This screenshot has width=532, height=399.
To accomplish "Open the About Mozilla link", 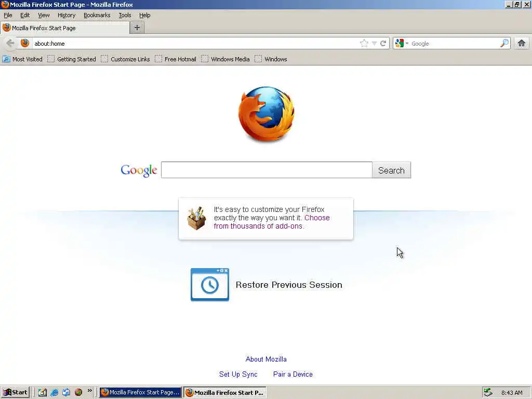I will click(x=266, y=359).
